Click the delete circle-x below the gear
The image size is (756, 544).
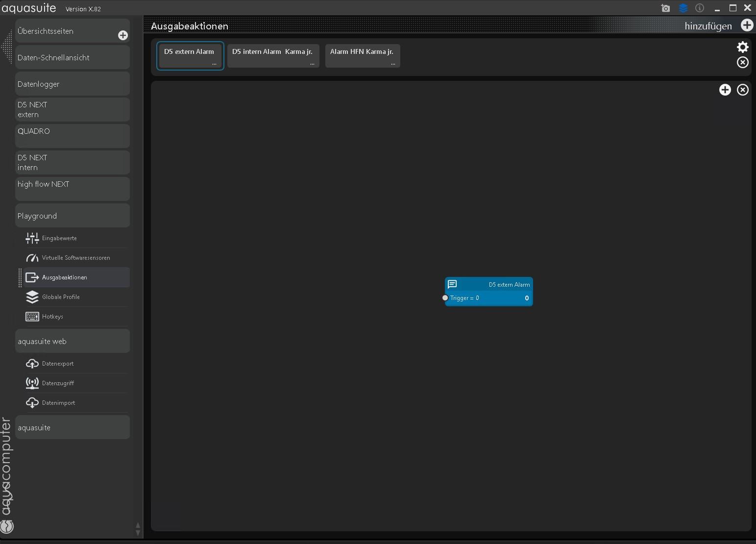click(x=743, y=62)
